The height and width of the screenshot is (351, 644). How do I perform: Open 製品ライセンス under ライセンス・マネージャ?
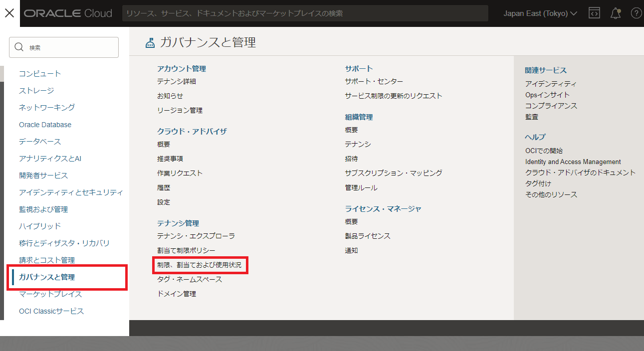click(367, 236)
